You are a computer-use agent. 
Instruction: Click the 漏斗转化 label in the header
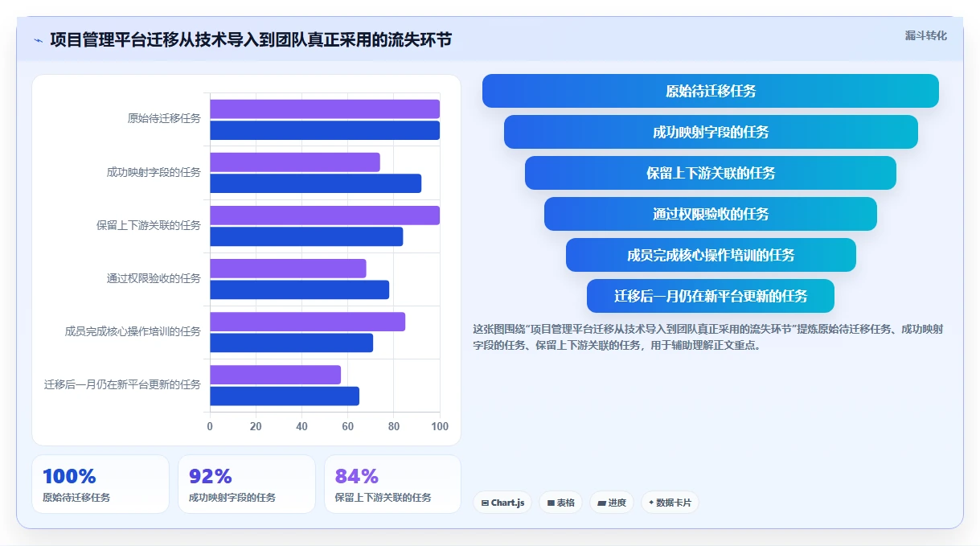[x=926, y=35]
